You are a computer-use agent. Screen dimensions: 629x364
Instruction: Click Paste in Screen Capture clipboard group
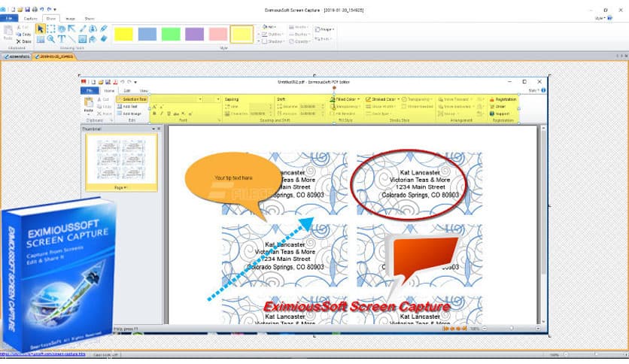pos(8,32)
